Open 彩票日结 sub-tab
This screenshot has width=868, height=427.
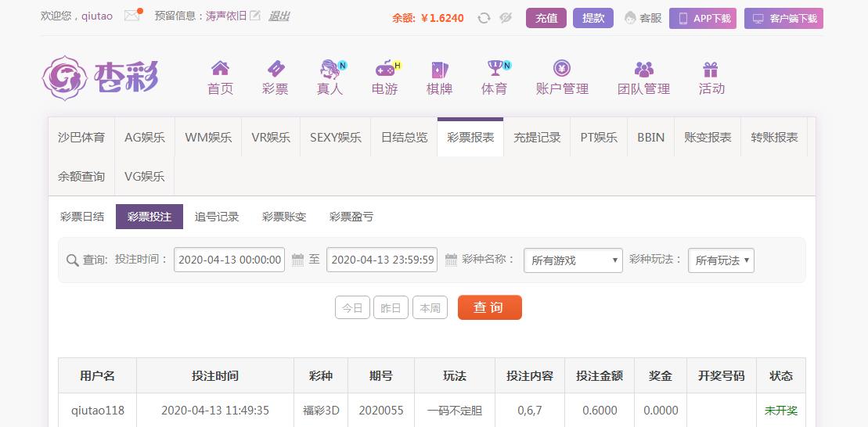[x=82, y=217]
